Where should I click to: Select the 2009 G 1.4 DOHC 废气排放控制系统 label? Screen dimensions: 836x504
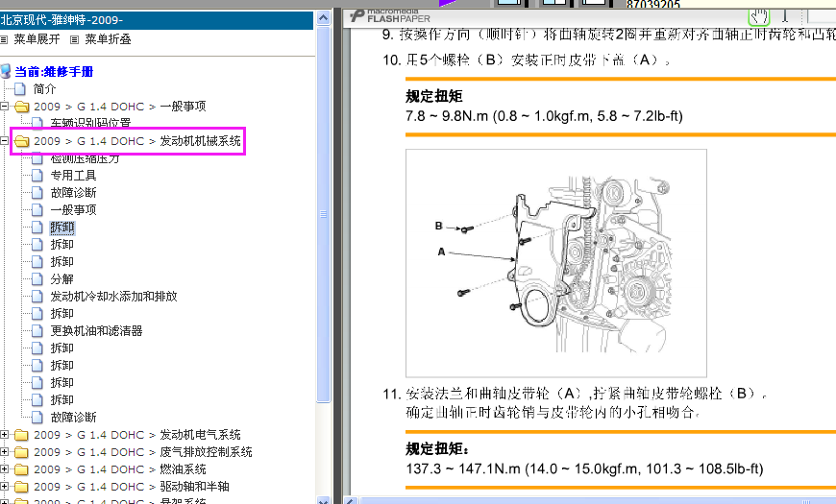(143, 452)
